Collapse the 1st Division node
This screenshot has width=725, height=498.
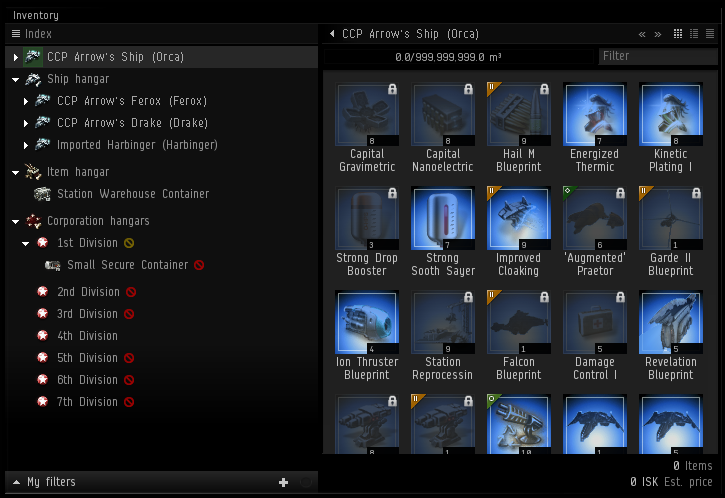click(26, 243)
